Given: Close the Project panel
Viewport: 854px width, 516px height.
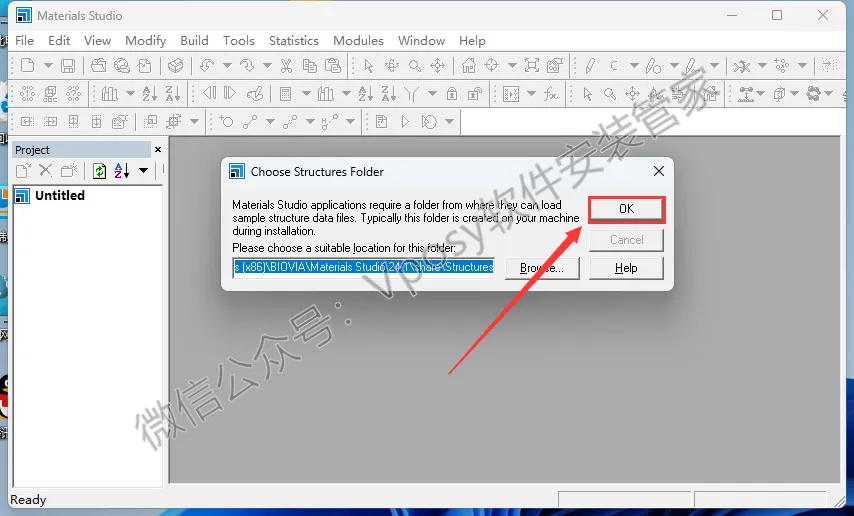Looking at the screenshot, I should point(158,149).
